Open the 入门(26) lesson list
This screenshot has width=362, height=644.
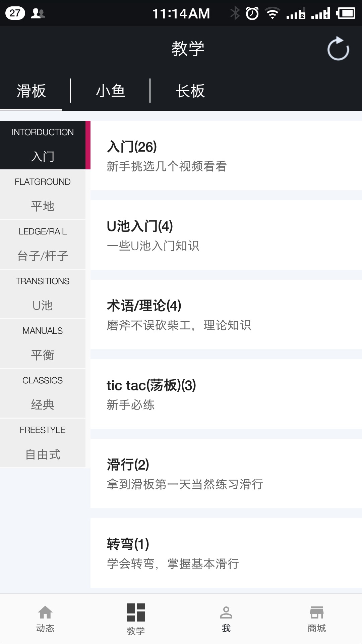(226, 156)
